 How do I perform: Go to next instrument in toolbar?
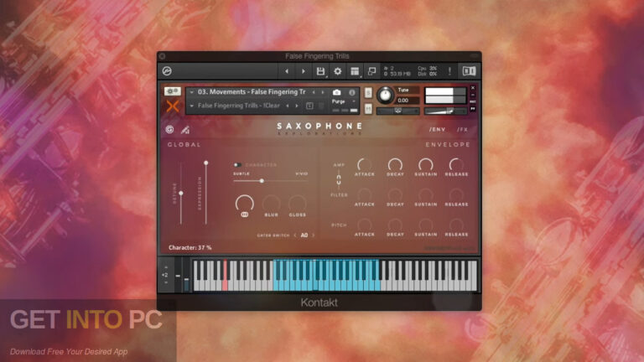click(304, 71)
